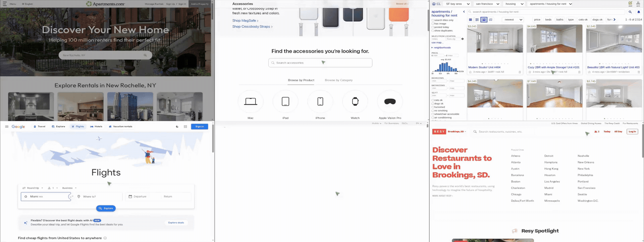Click the 'Log in' button on Resy
The image size is (644, 242).
(632, 132)
